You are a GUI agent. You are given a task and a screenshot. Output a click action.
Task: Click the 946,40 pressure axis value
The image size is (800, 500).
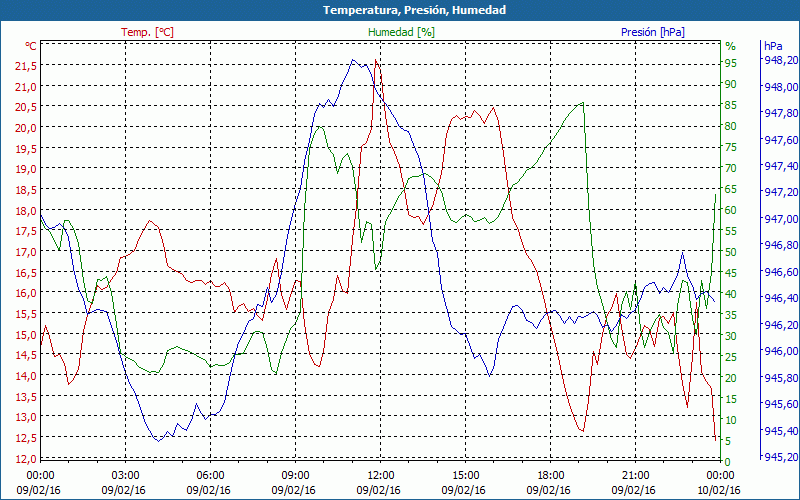781,297
